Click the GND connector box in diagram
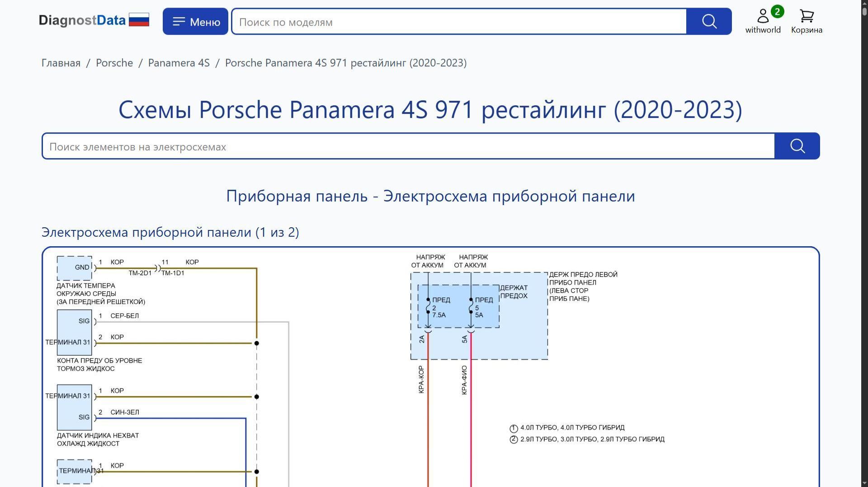This screenshot has width=868, height=487. [75, 268]
